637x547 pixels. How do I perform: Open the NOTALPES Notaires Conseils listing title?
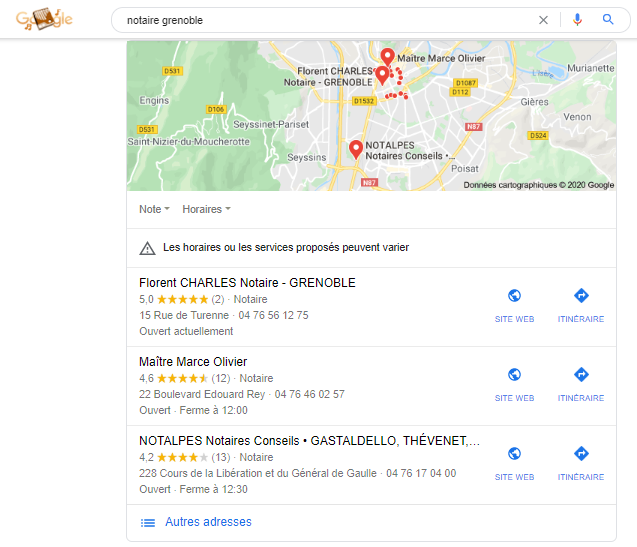coord(309,441)
